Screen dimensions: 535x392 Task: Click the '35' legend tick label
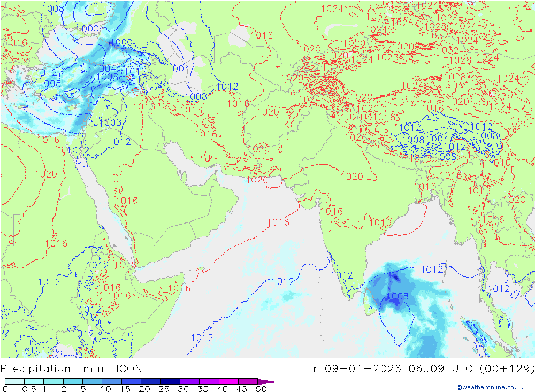coord(203,389)
